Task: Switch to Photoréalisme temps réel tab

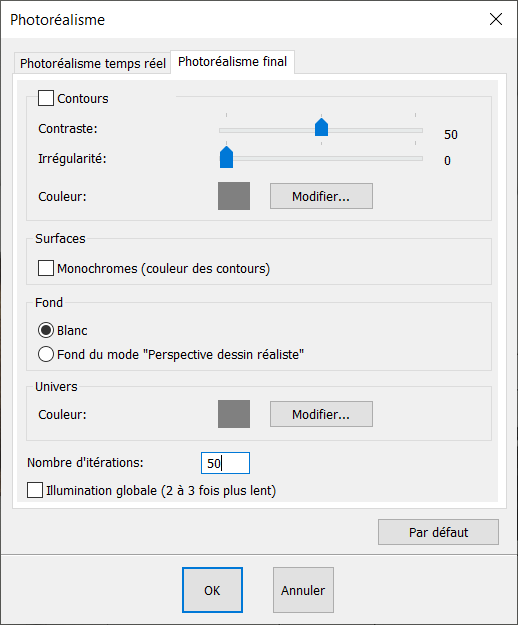Action: (92, 63)
